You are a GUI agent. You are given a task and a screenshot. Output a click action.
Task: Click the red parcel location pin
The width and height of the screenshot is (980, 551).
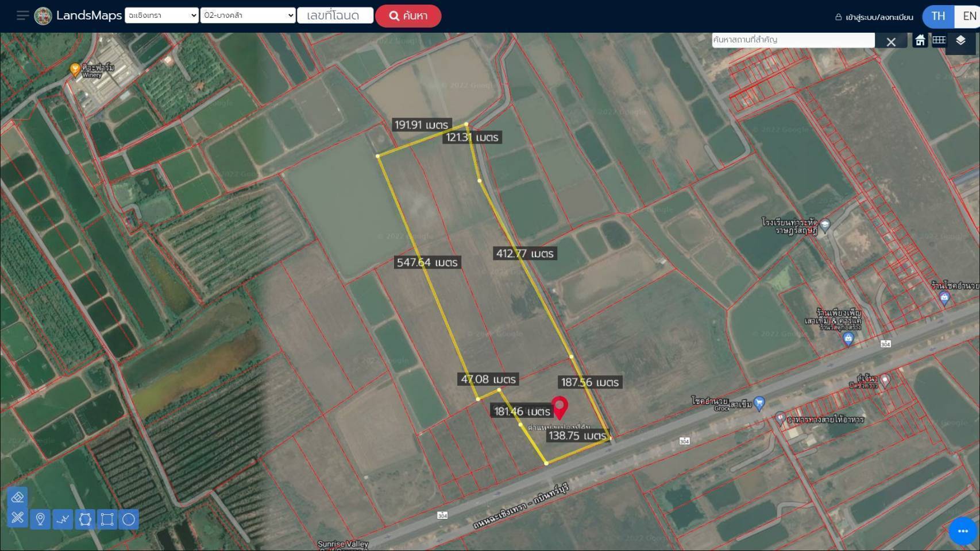[560, 407]
